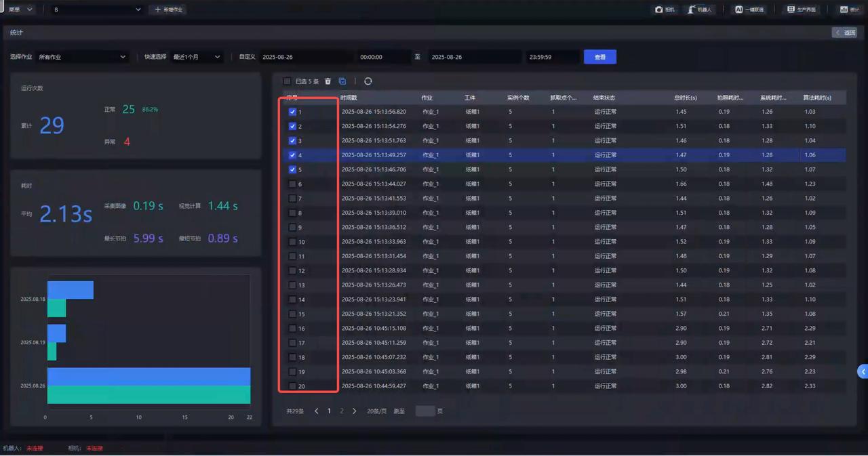The height and width of the screenshot is (456, 868).
Task: Expand the blue side panel arrow
Action: click(863, 371)
